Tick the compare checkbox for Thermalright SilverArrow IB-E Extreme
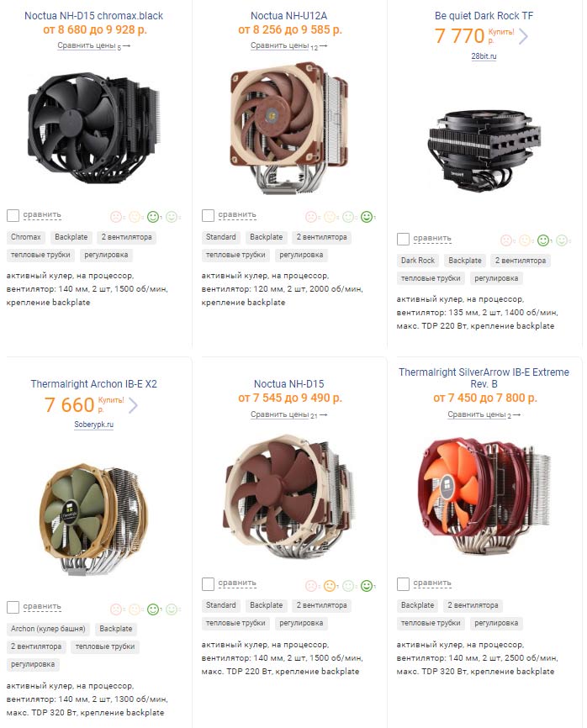Screen dimensions: 587x728 coord(403,584)
